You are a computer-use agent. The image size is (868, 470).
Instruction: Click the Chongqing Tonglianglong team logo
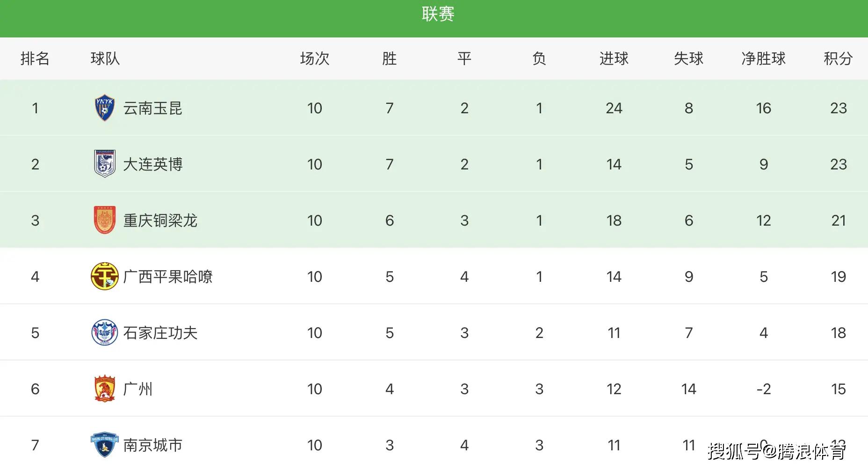click(105, 220)
